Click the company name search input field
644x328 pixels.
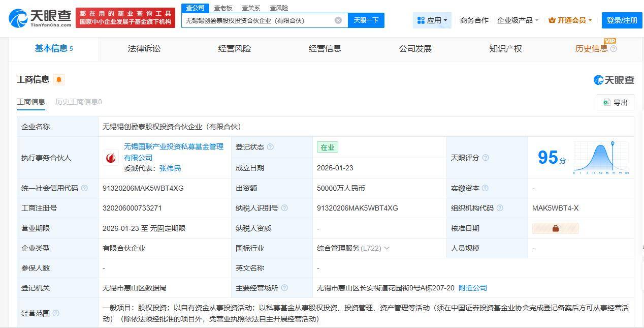pyautogui.click(x=256, y=20)
